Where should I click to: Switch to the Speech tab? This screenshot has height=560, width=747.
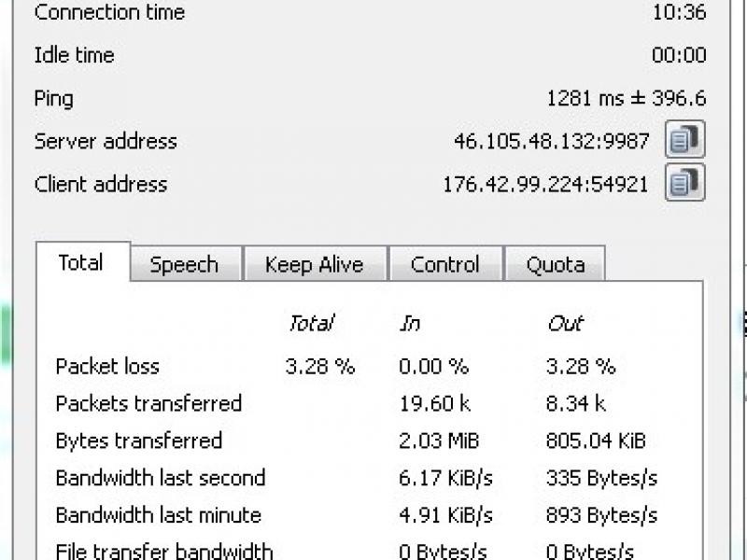pyautogui.click(x=184, y=264)
